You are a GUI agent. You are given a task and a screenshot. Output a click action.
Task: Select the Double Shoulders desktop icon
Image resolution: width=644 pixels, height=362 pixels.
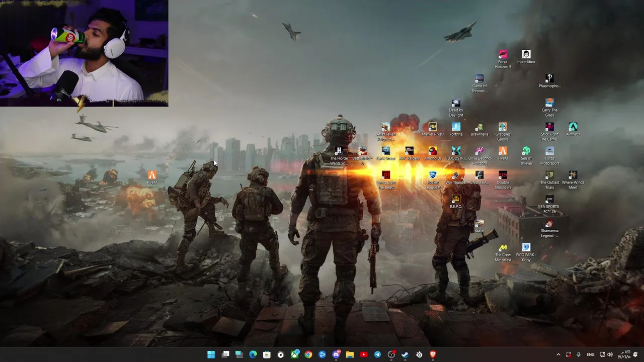[503, 179]
